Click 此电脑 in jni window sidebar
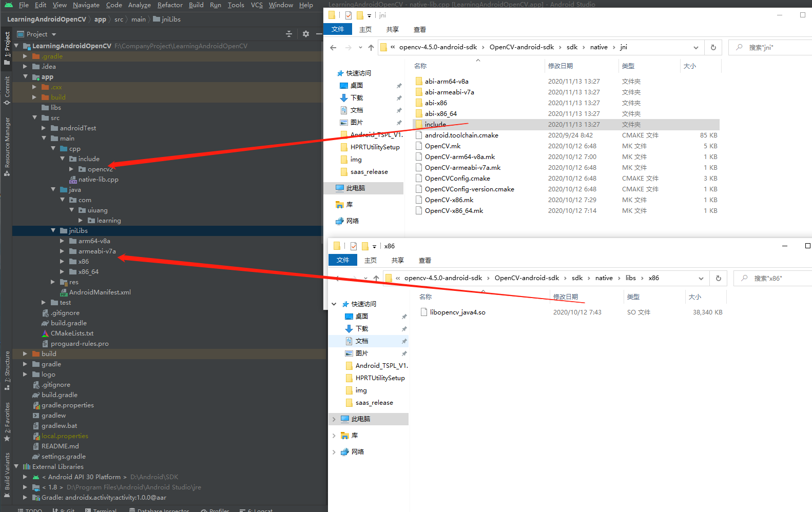The width and height of the screenshot is (812, 512). (x=355, y=188)
